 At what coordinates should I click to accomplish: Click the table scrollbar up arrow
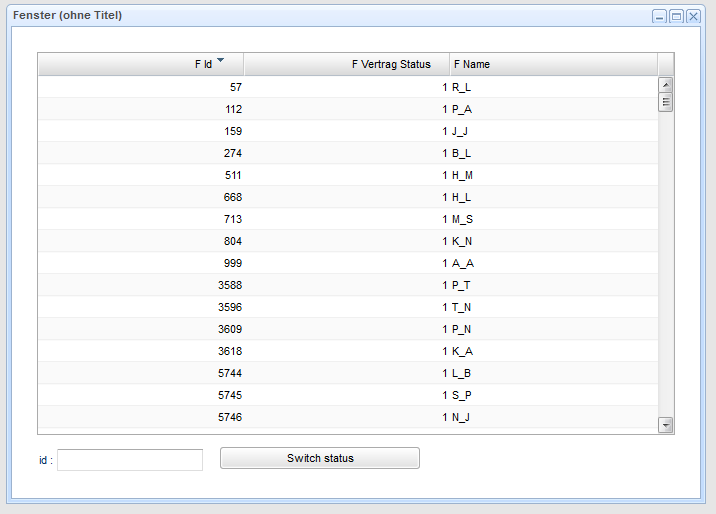666,84
